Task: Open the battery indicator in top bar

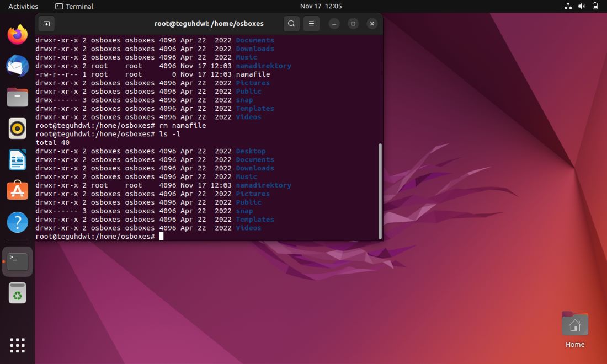Action: click(595, 6)
